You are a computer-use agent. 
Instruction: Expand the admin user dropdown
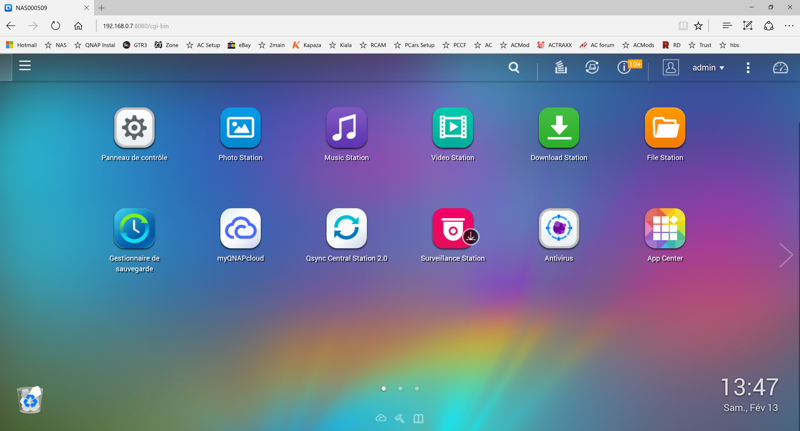(708, 68)
